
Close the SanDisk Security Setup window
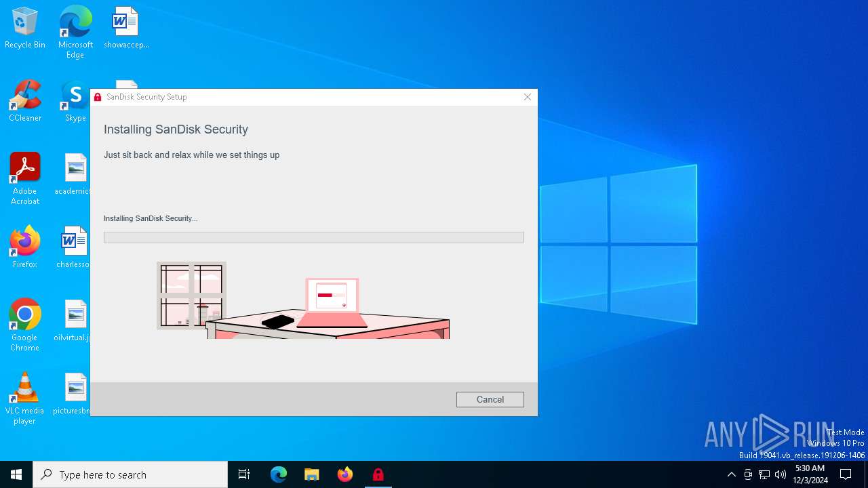coord(528,97)
